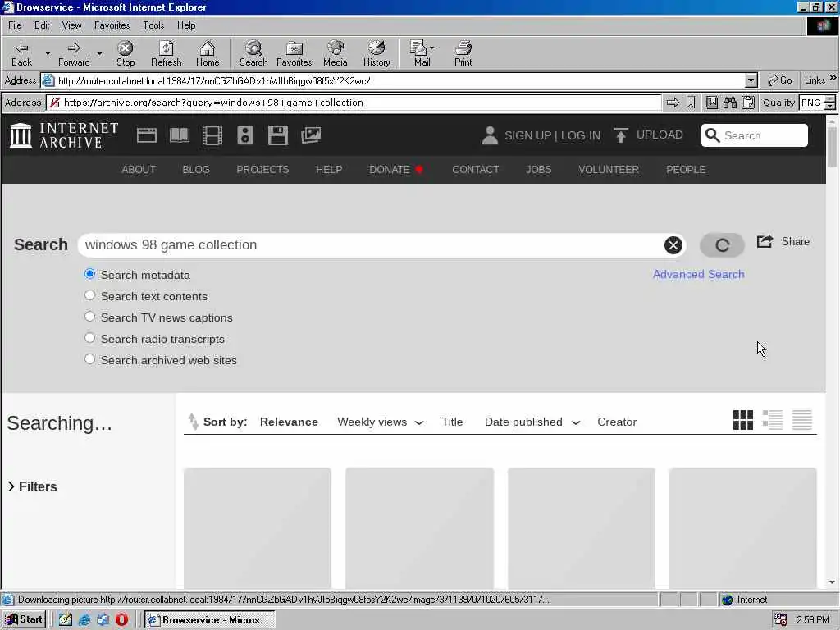Click the spinning search submit button
This screenshot has height=630, width=840.
(722, 244)
